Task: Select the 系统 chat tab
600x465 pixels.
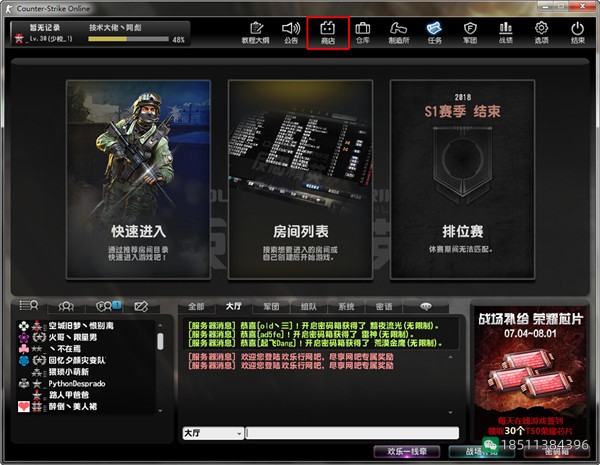Action: pyautogui.click(x=346, y=306)
